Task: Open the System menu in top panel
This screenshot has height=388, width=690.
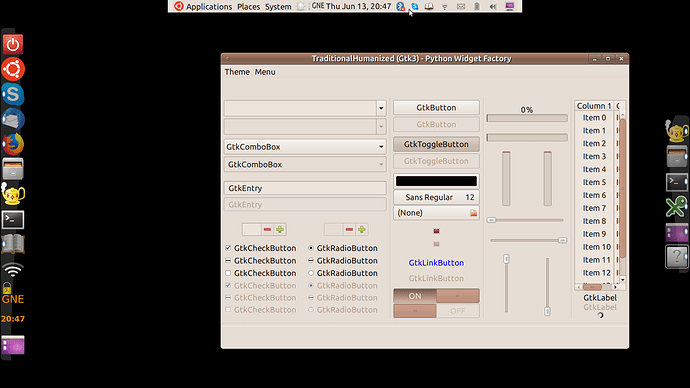Action: coord(278,7)
